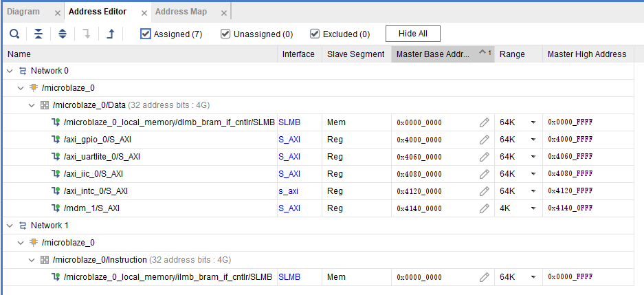This screenshot has width=644, height=295.
Task: Open Range dropdown for axi_uartlite_0 row
Action: [533, 157]
